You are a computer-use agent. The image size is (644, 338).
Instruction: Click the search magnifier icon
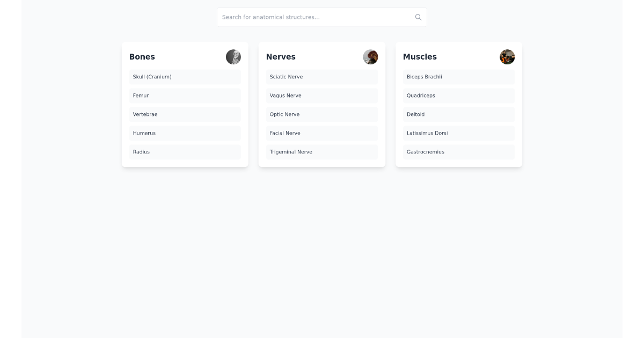pos(418,17)
